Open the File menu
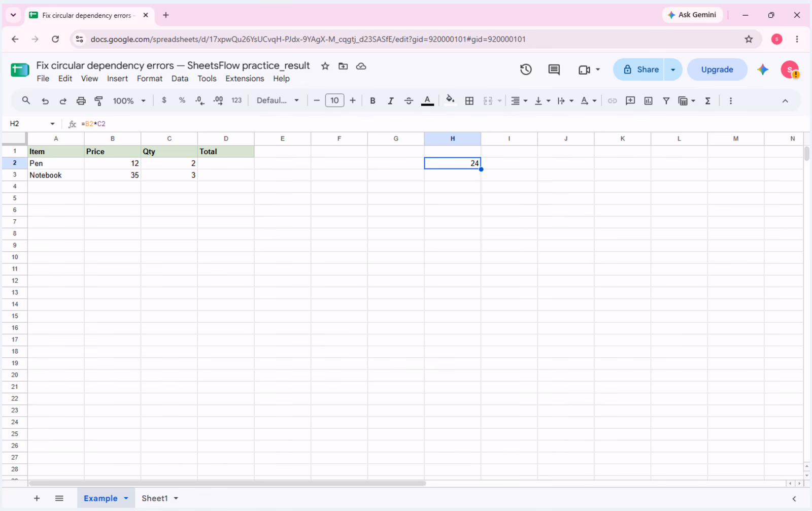Screen dimensions: 812x511 tap(43, 79)
